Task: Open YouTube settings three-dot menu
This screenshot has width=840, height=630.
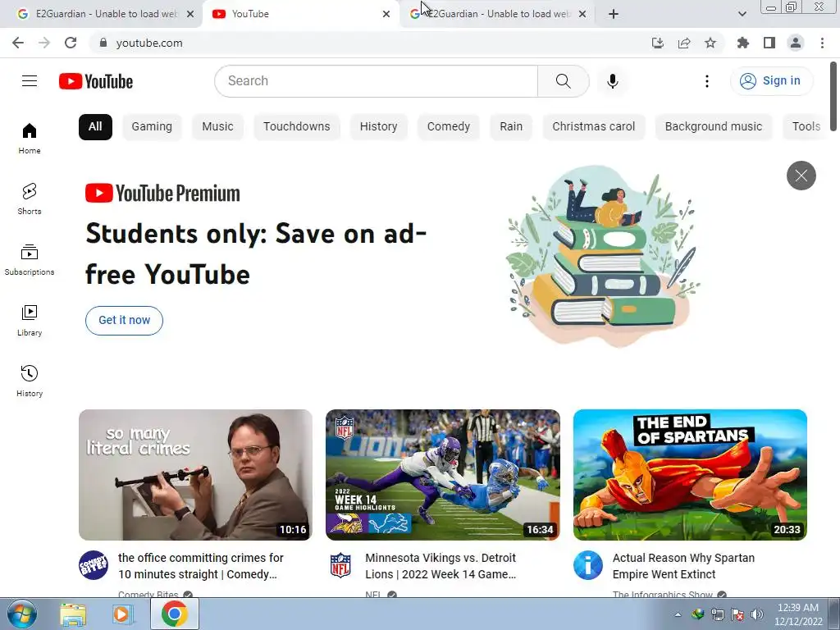Action: 706,81
